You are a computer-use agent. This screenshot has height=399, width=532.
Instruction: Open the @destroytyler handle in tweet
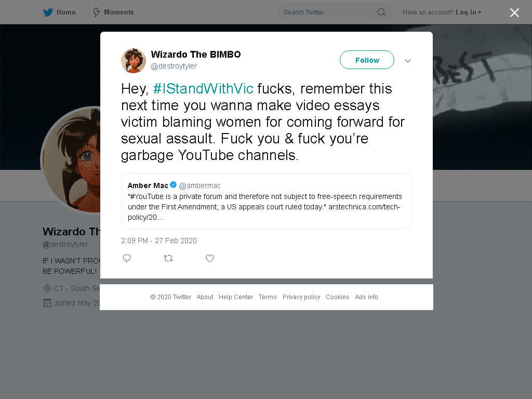click(174, 66)
